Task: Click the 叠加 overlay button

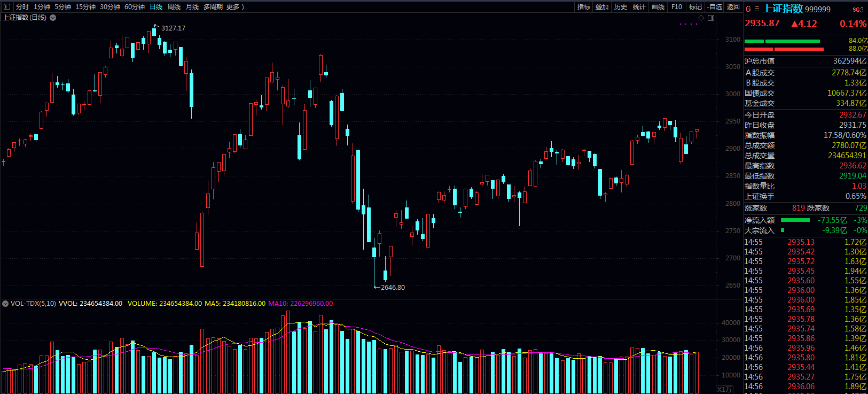Action: tap(602, 7)
